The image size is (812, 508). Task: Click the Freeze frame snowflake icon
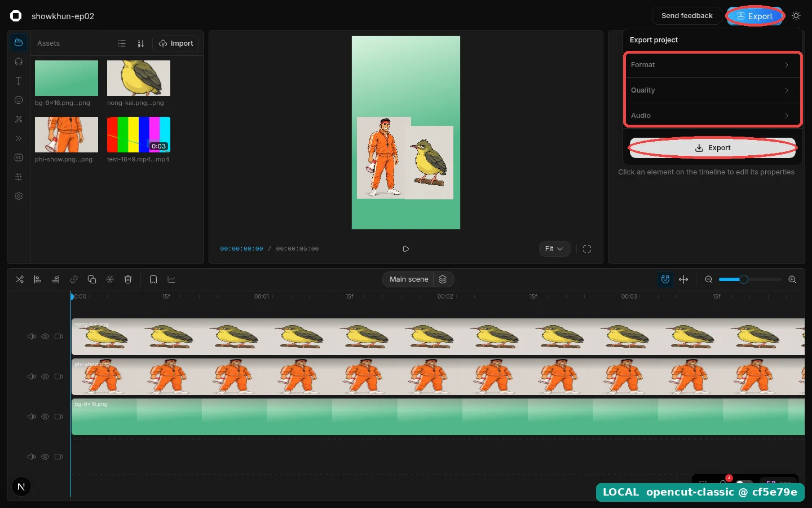point(110,279)
